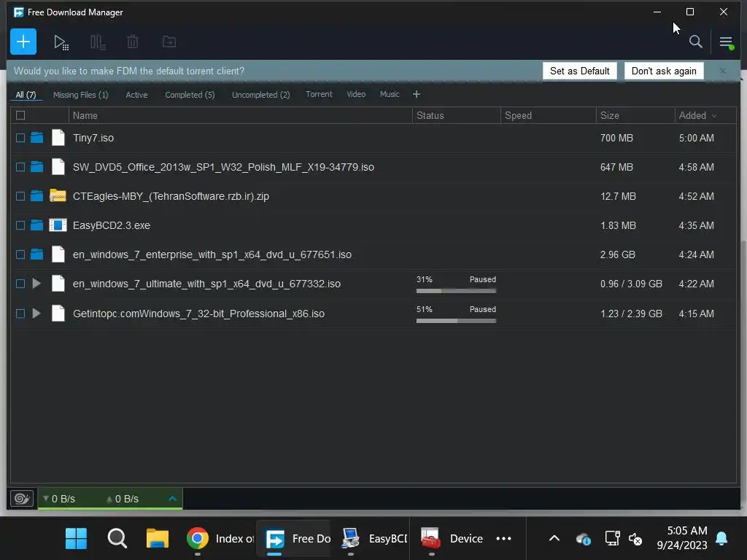Open folder for Tiny7.iso
This screenshot has height=560, width=747.
tap(36, 138)
